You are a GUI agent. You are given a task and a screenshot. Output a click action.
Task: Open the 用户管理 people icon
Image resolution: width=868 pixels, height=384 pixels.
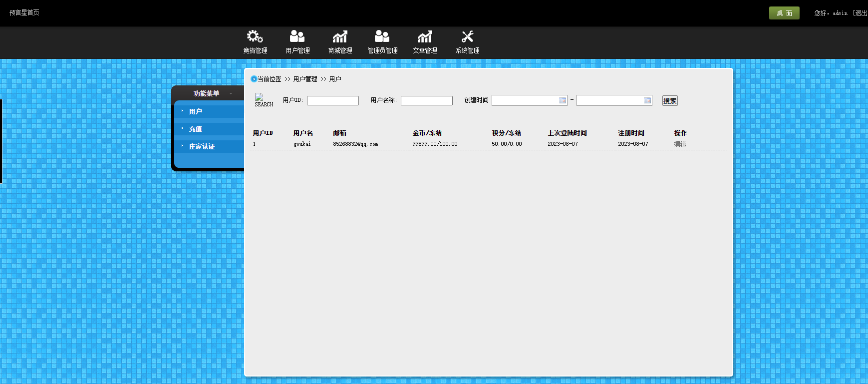pyautogui.click(x=297, y=36)
